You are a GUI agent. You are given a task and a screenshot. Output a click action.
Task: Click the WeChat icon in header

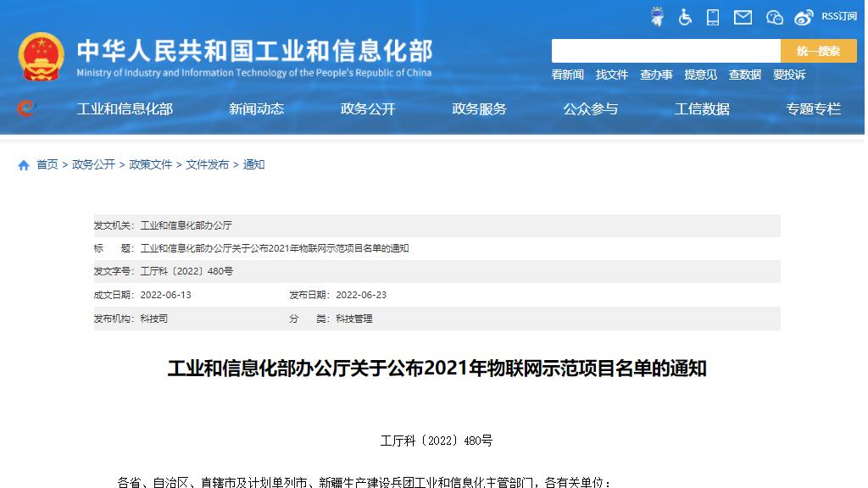pos(774,17)
